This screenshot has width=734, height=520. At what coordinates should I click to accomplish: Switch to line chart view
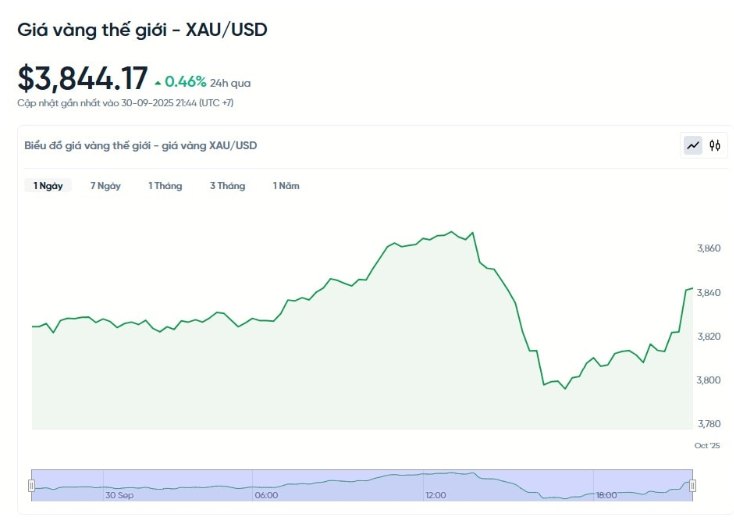click(693, 146)
